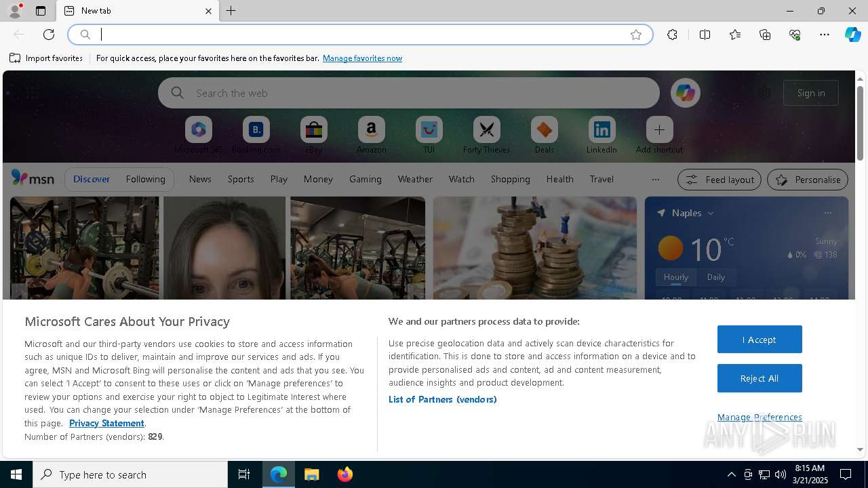Image resolution: width=868 pixels, height=488 pixels.
Task: Focus the address bar
Action: coord(361,35)
